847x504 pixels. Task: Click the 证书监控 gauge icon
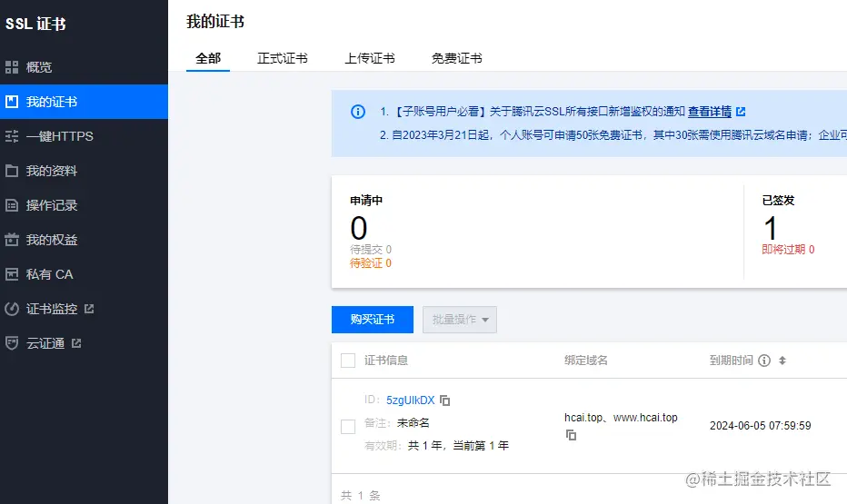click(12, 309)
